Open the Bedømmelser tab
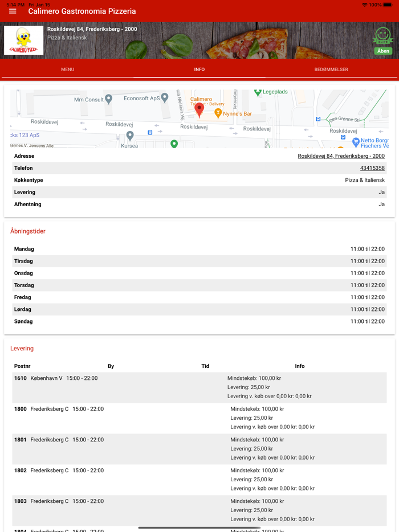Screen dimensions: 399x532 click(x=331, y=69)
